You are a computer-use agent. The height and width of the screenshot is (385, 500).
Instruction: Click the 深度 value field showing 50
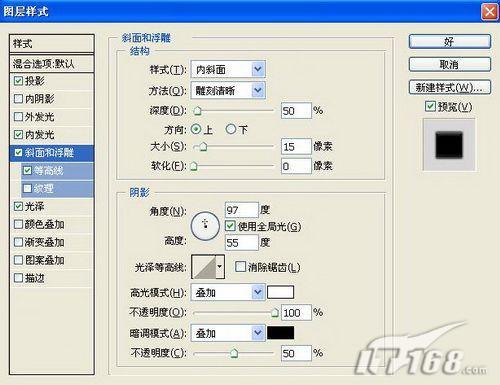pyautogui.click(x=296, y=111)
